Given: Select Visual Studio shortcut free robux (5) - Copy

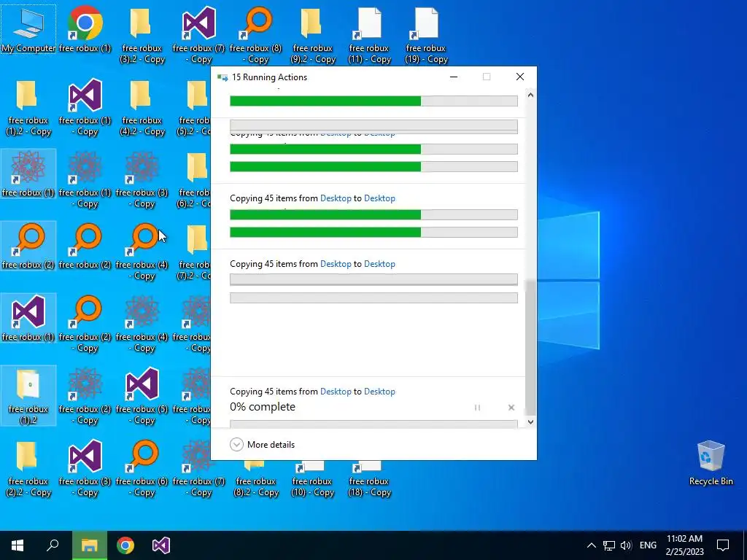Looking at the screenshot, I should click(142, 396).
